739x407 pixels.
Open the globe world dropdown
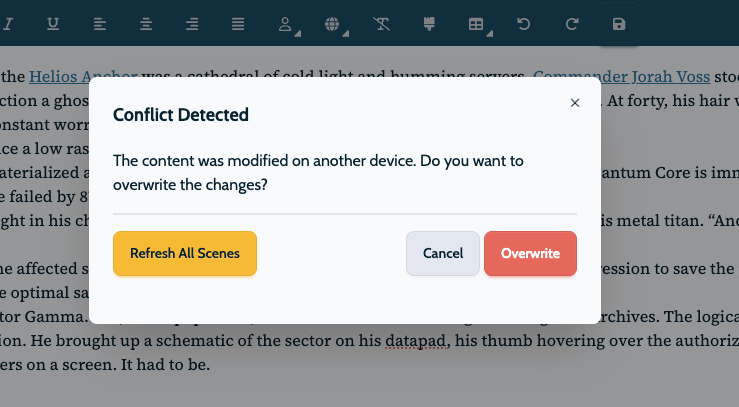(x=332, y=24)
